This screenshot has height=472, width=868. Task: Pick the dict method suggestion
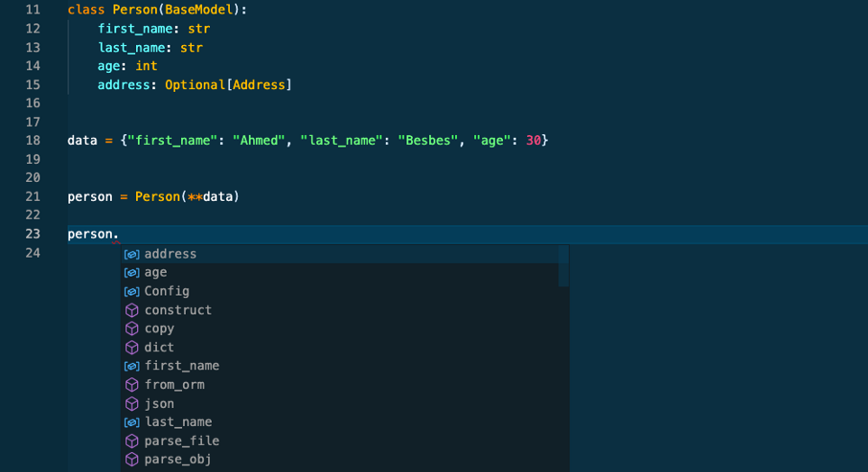(x=340, y=347)
